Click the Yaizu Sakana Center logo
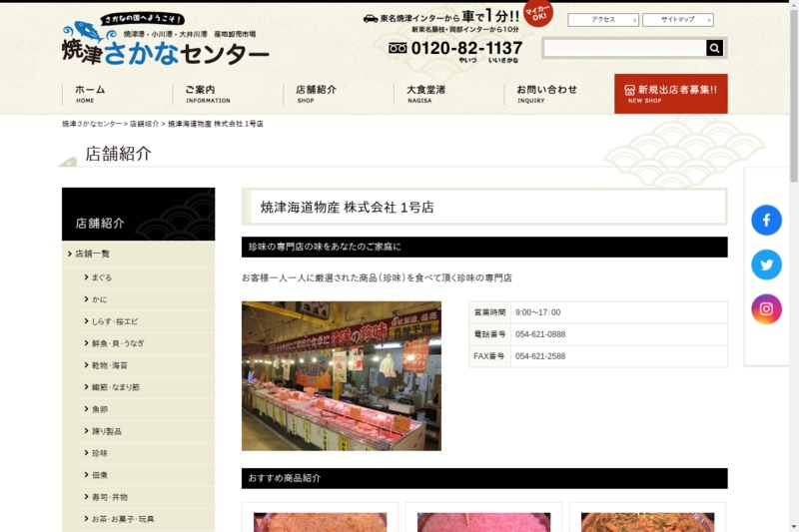The width and height of the screenshot is (799, 532). tap(165, 43)
